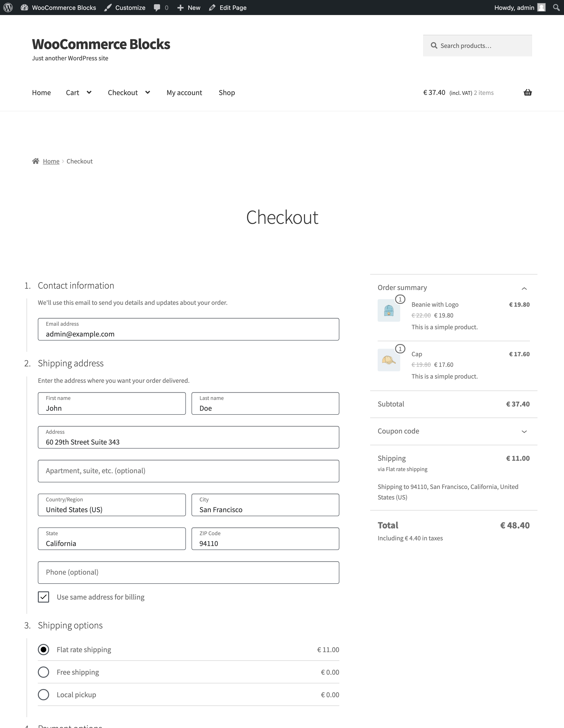Open the Home menu item
This screenshot has height=728, width=564.
41,92
